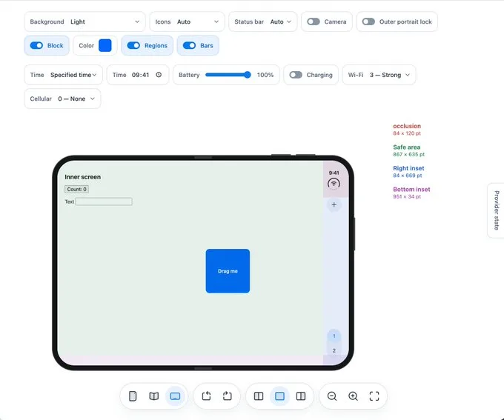Select page 1 in device sidebar
504x420 pixels.
coord(334,336)
